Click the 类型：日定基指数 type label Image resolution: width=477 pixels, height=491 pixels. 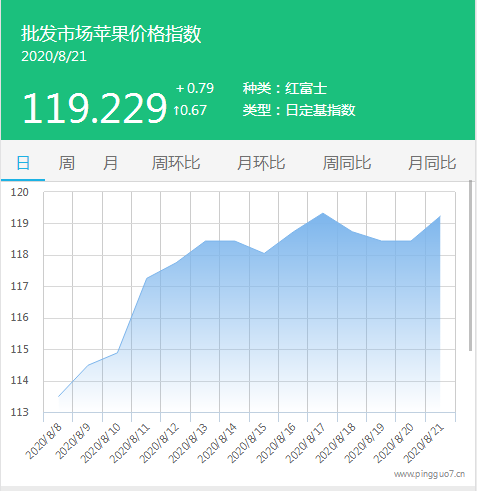pyautogui.click(x=299, y=110)
